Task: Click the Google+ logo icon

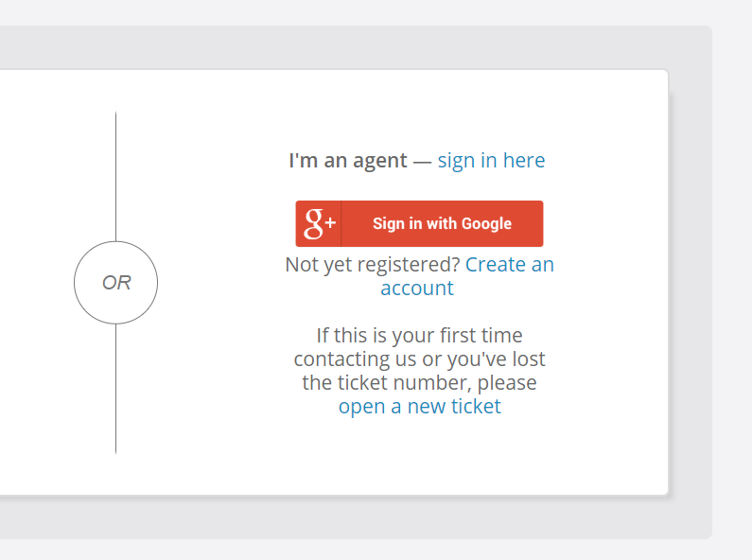Action: tap(319, 224)
